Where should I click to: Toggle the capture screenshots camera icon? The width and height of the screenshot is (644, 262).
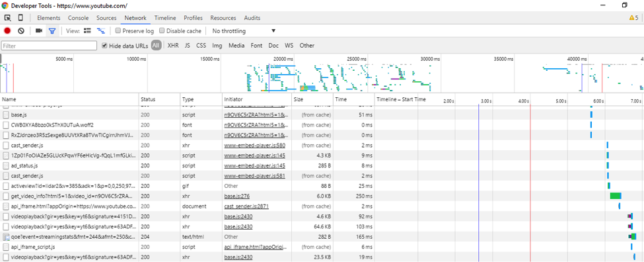(39, 31)
